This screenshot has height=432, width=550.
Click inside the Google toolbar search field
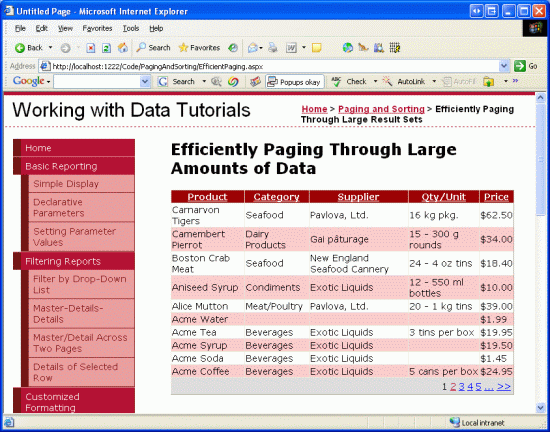click(x=97, y=82)
